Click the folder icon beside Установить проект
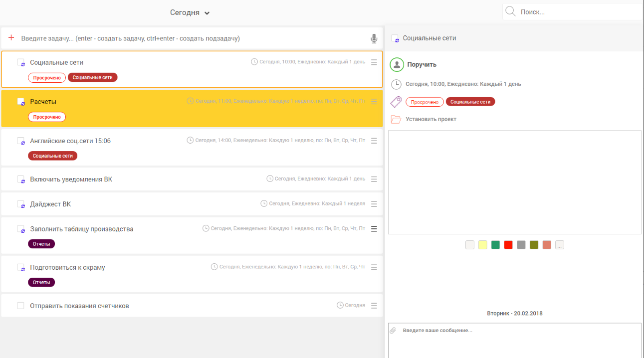 [396, 119]
